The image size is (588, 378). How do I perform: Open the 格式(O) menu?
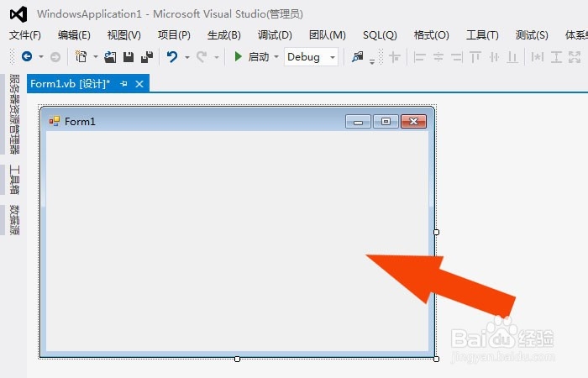(x=431, y=35)
